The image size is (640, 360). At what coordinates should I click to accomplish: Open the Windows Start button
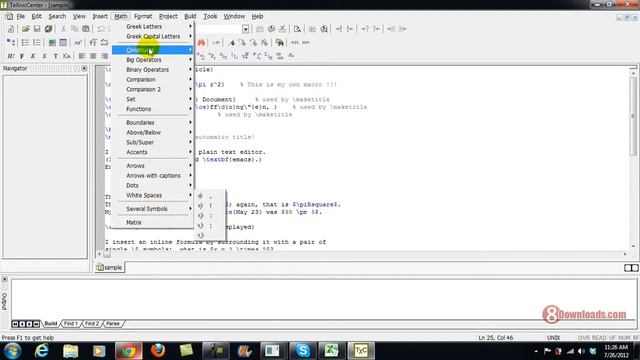[x=12, y=351]
